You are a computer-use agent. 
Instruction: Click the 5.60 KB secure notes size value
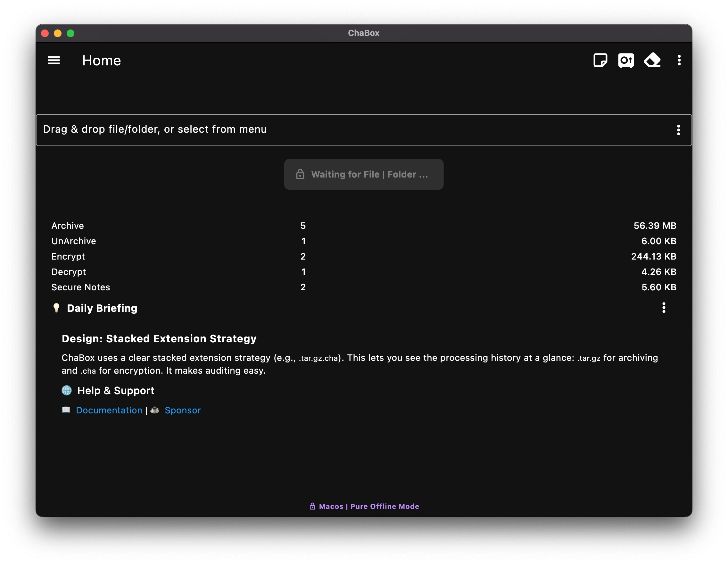(x=659, y=287)
